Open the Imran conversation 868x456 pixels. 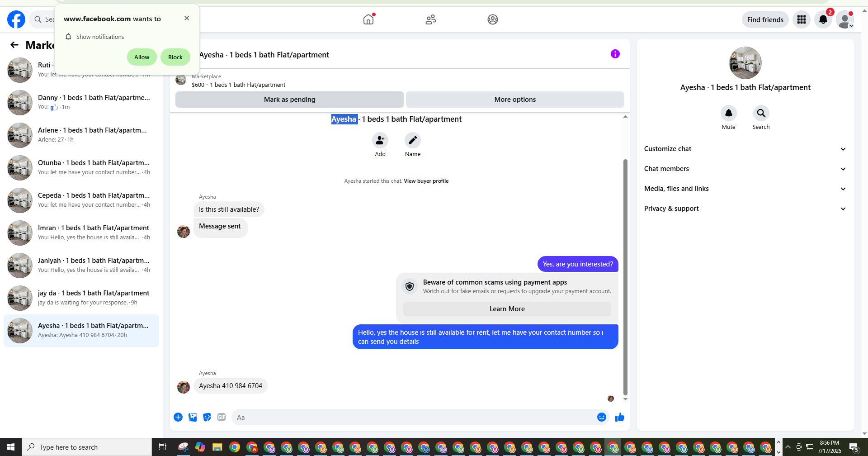(x=81, y=233)
